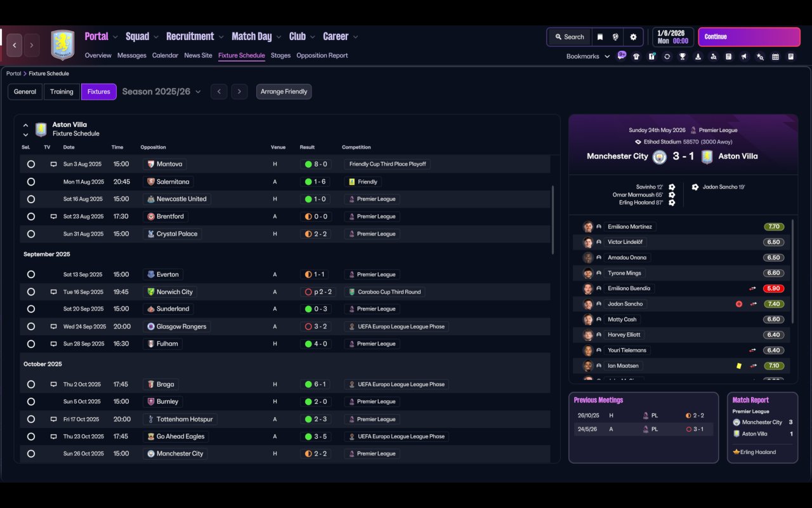Select the Everton fixture radio button
Screen dimensions: 812x508
[x=31, y=274]
